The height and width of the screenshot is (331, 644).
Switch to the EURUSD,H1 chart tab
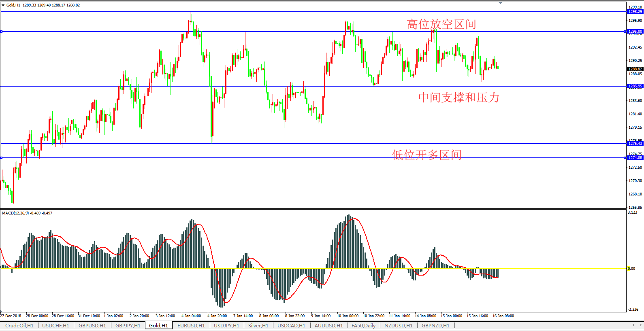pyautogui.click(x=191, y=326)
